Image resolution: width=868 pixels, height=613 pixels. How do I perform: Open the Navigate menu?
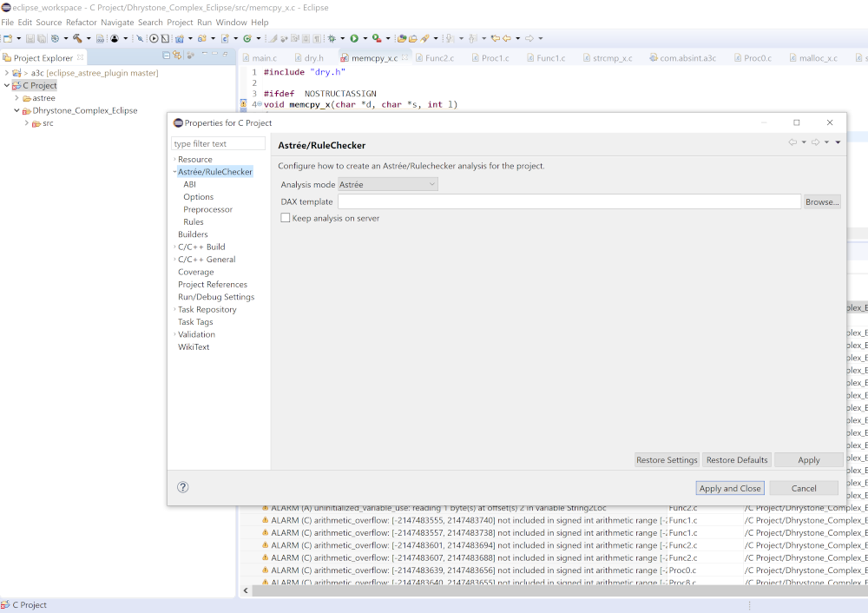click(x=117, y=23)
